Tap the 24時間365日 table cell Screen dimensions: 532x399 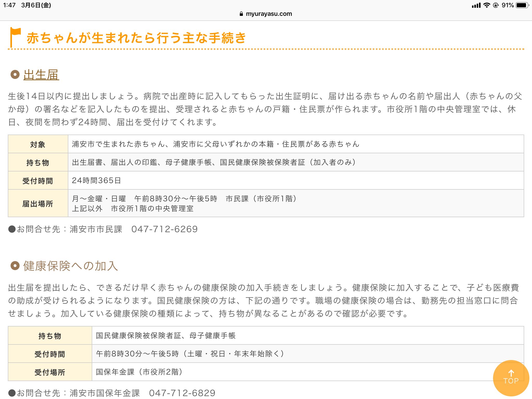(x=96, y=181)
